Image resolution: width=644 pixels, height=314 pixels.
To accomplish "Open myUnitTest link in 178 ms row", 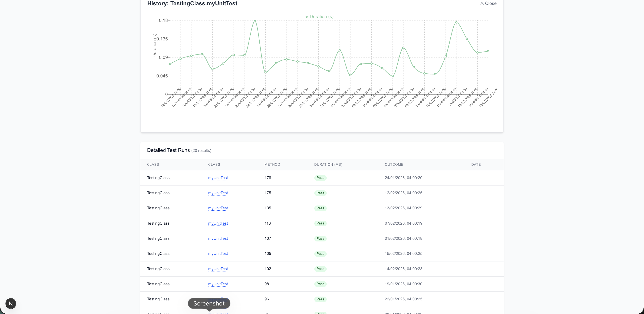I will 218,178.
